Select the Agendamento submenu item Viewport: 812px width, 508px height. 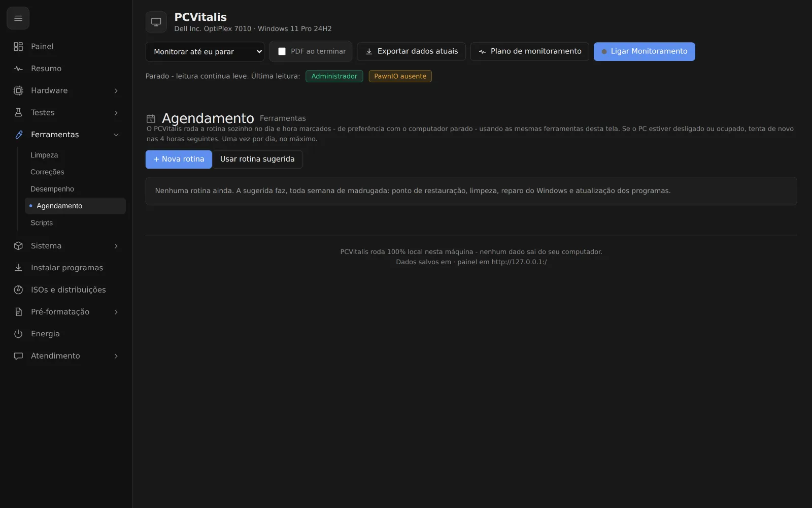75,206
